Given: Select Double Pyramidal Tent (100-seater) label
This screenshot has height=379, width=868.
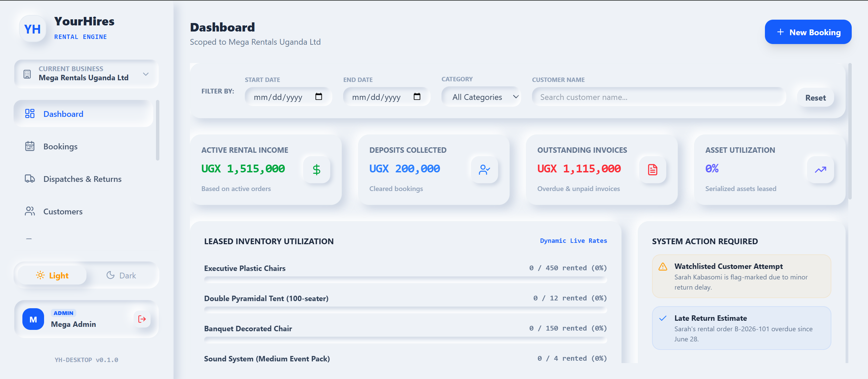Looking at the screenshot, I should [266, 298].
